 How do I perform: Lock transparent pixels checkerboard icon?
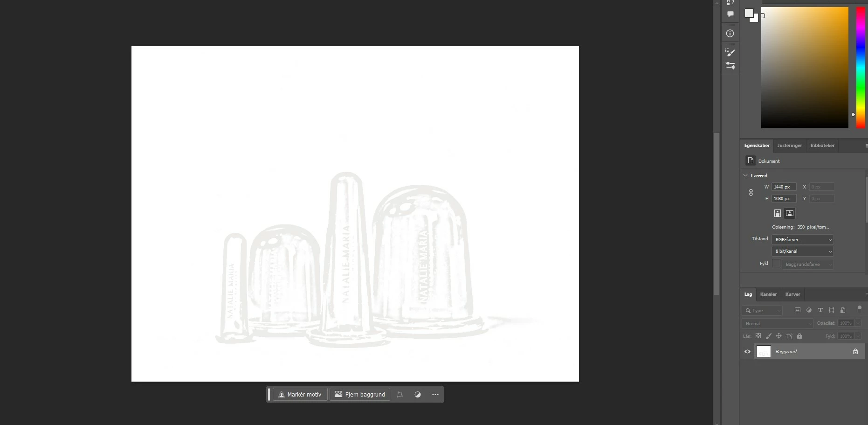pyautogui.click(x=758, y=336)
